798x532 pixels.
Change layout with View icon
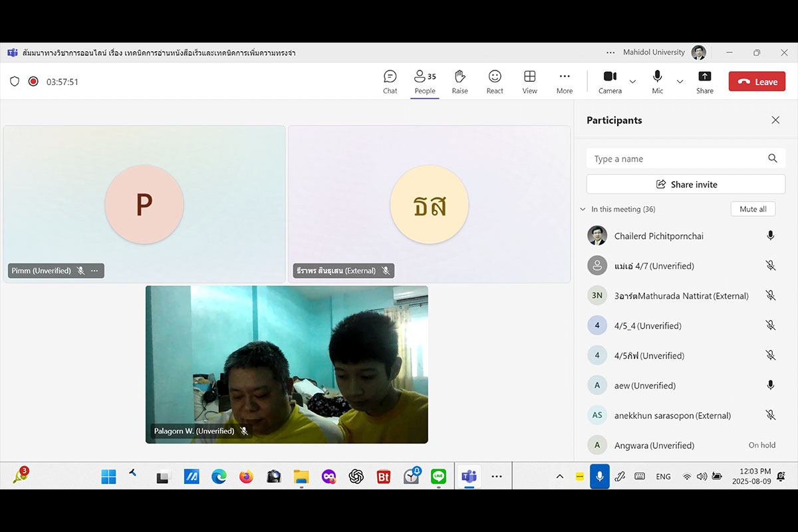coord(529,81)
